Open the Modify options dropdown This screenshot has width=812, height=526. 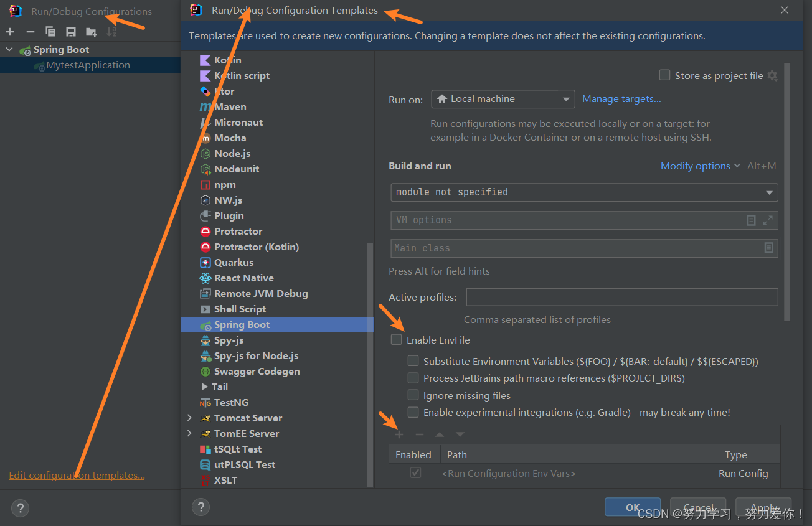point(700,166)
